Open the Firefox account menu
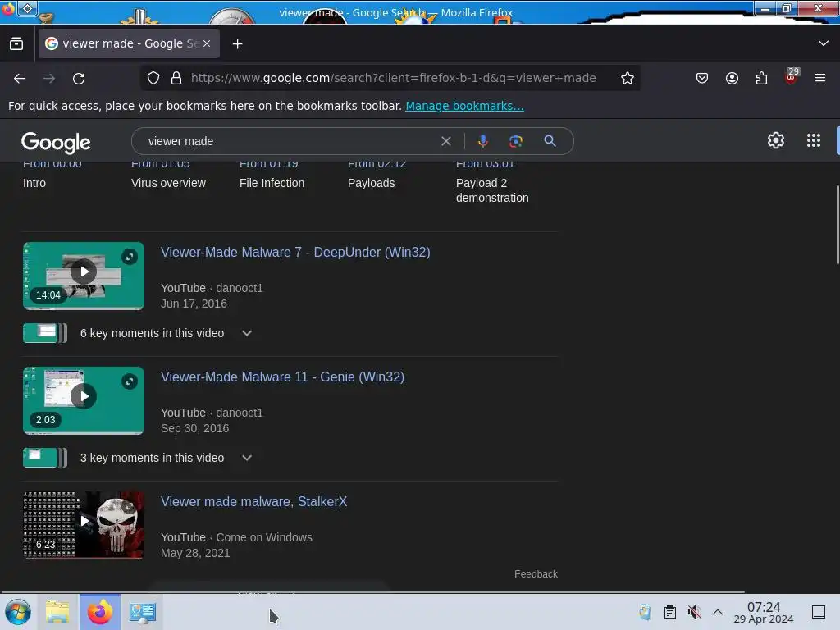This screenshot has width=840, height=630. (x=732, y=78)
